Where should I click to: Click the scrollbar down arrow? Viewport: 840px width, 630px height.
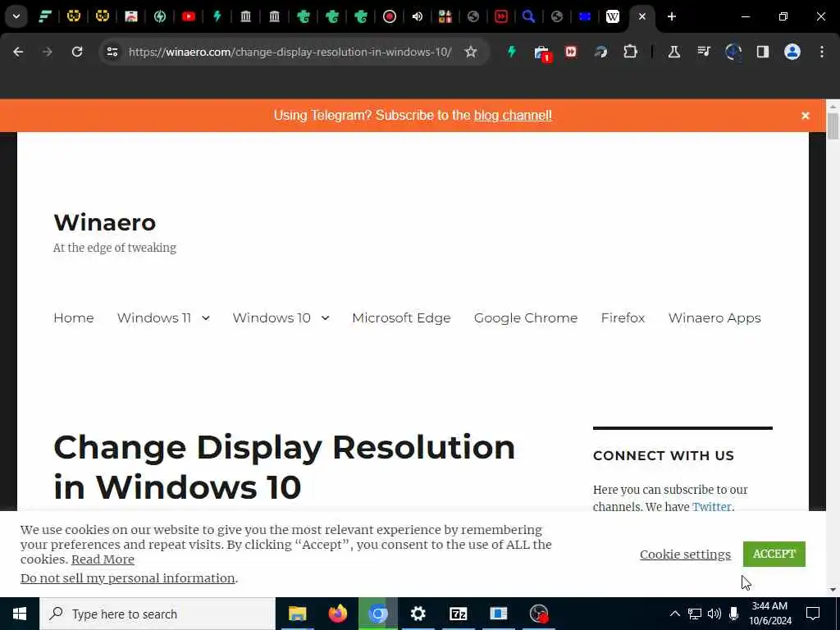[833, 590]
